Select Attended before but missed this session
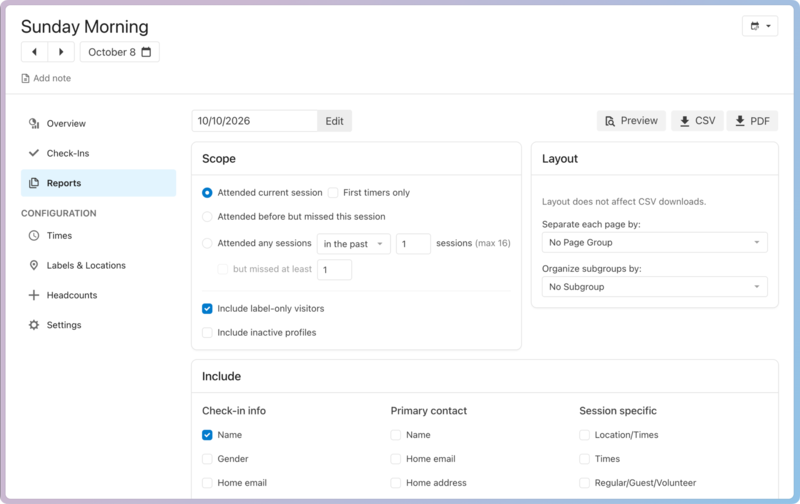Screen dimensions: 800x504 208,216
